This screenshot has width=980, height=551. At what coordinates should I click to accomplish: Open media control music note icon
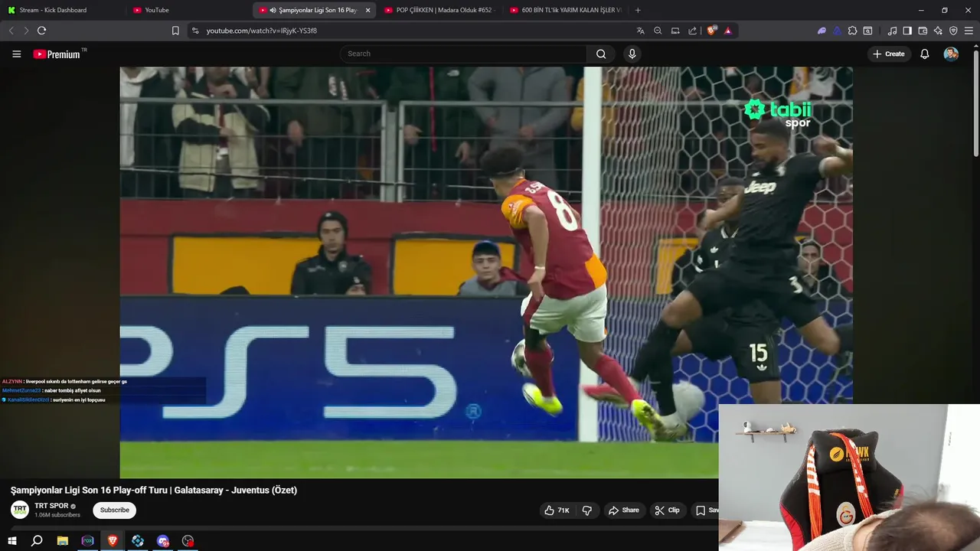(892, 31)
